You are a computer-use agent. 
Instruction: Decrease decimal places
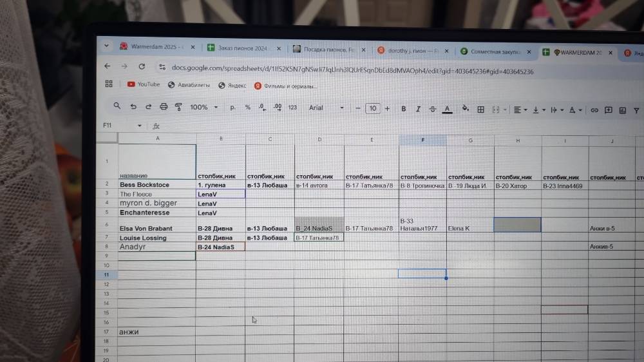tap(263, 108)
